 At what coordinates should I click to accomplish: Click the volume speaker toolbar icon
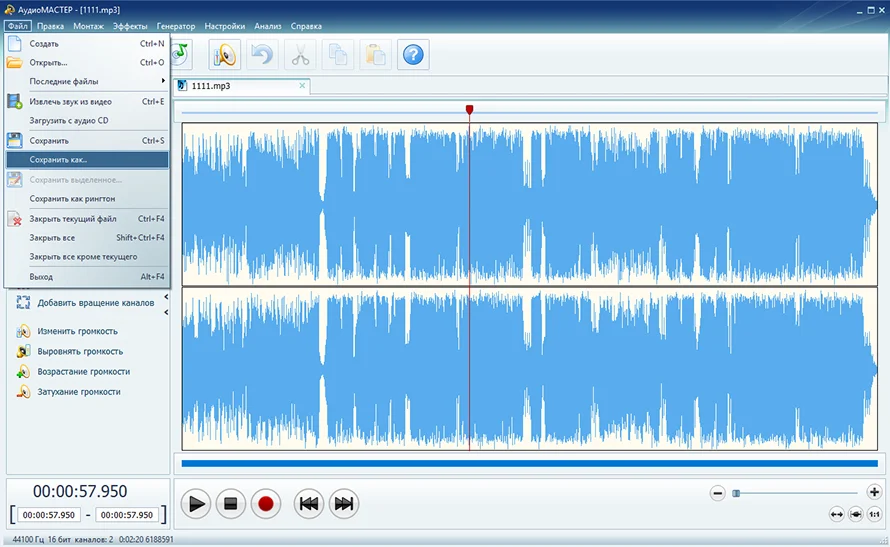point(225,55)
